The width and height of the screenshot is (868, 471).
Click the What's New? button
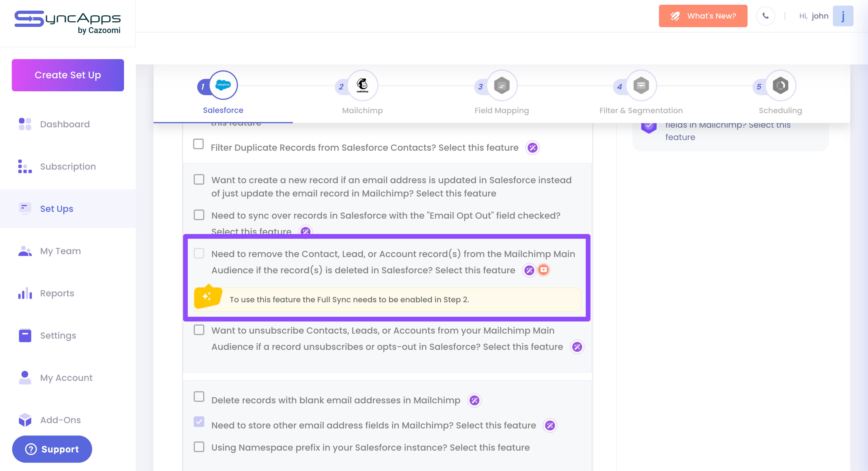[703, 16]
